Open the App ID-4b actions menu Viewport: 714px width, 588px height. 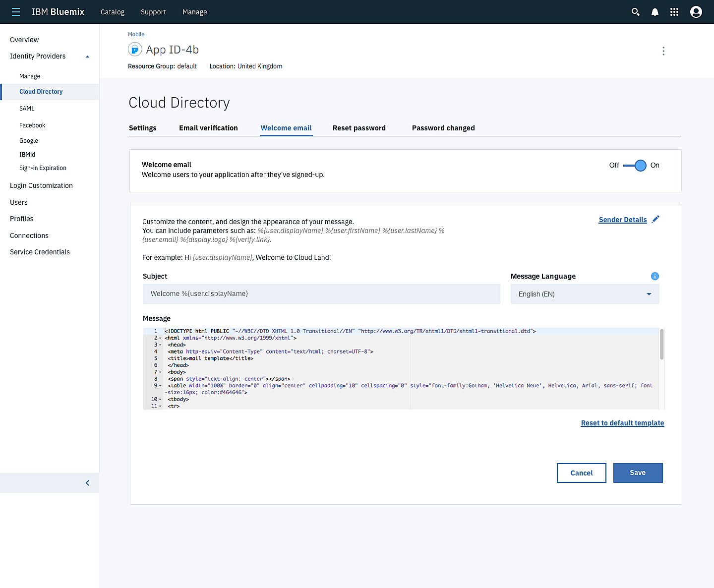click(x=663, y=51)
